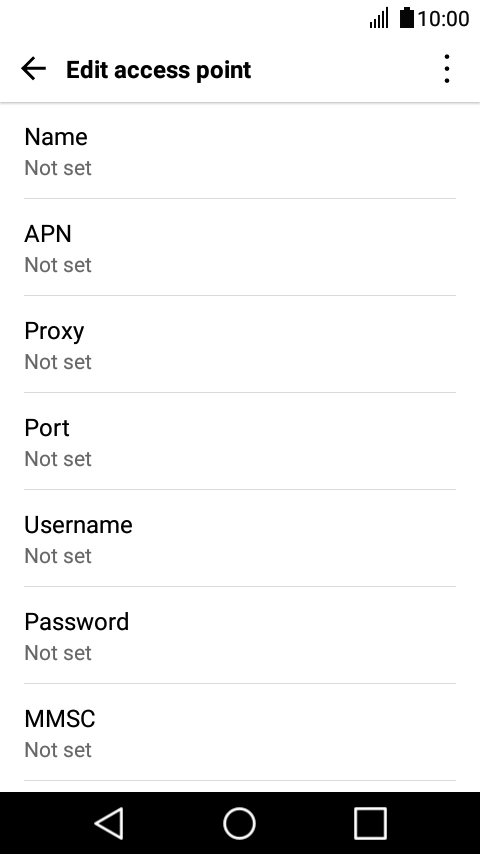480x854 pixels.
Task: Tap the back arrow in header
Action: point(33,69)
